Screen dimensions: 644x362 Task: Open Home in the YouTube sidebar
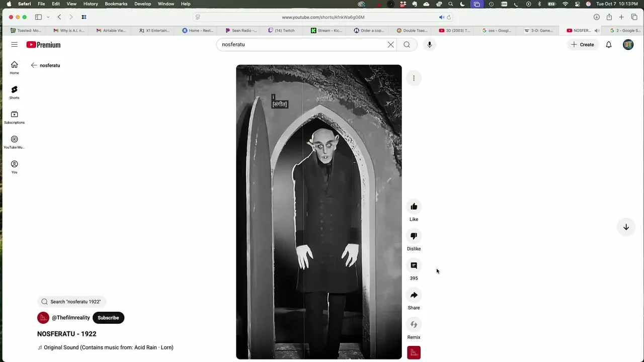pyautogui.click(x=14, y=68)
